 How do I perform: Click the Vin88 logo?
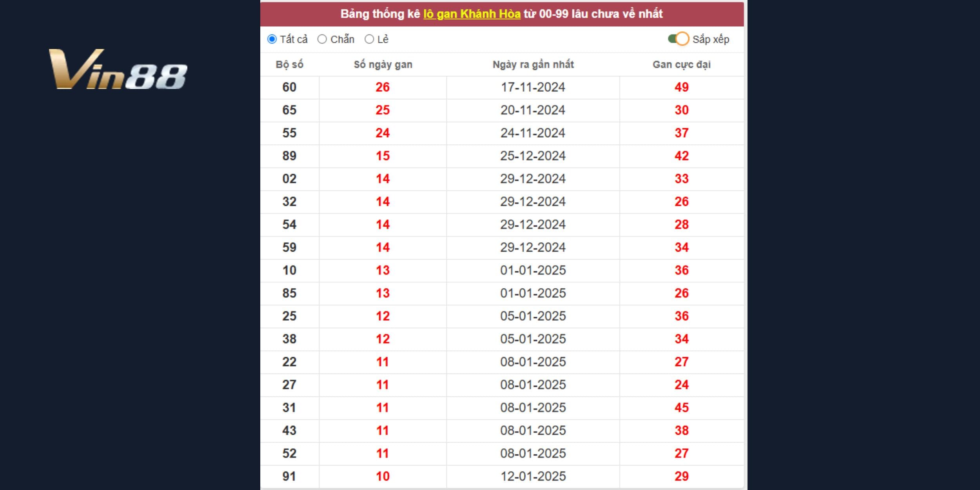pos(118,69)
